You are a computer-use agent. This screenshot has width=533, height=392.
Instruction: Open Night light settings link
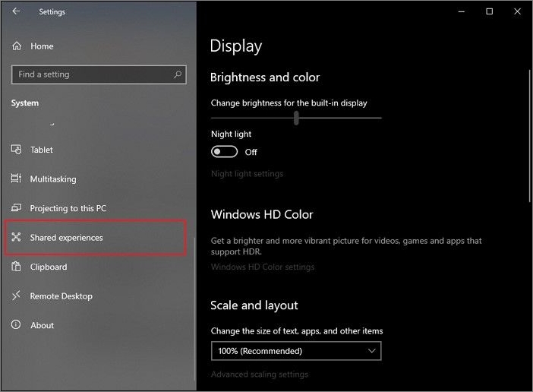pos(247,174)
